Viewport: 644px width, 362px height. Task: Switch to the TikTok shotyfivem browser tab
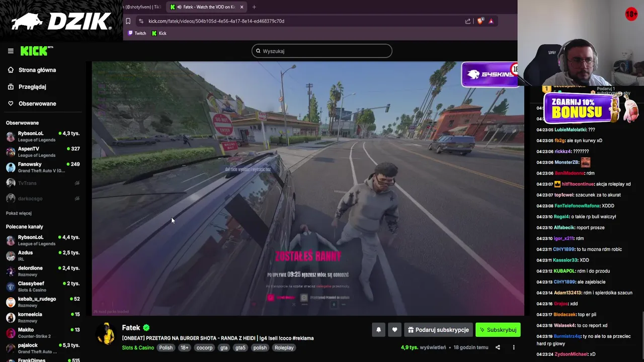[142, 7]
